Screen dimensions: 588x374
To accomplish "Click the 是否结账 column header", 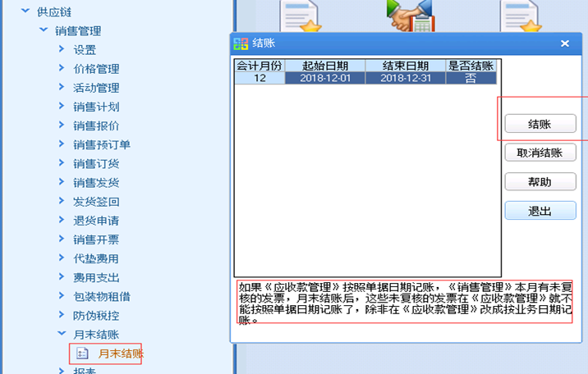I will [471, 65].
